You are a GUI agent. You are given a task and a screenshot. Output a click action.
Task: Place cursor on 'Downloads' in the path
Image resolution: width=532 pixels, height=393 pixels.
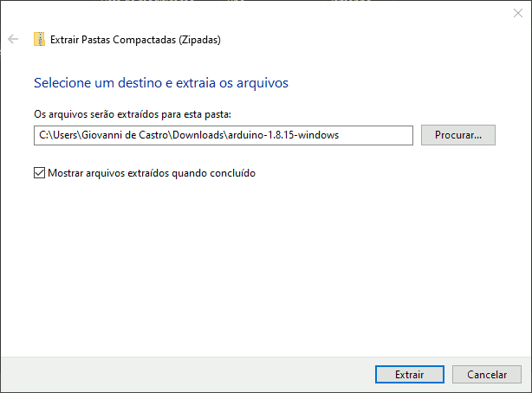pyautogui.click(x=198, y=135)
